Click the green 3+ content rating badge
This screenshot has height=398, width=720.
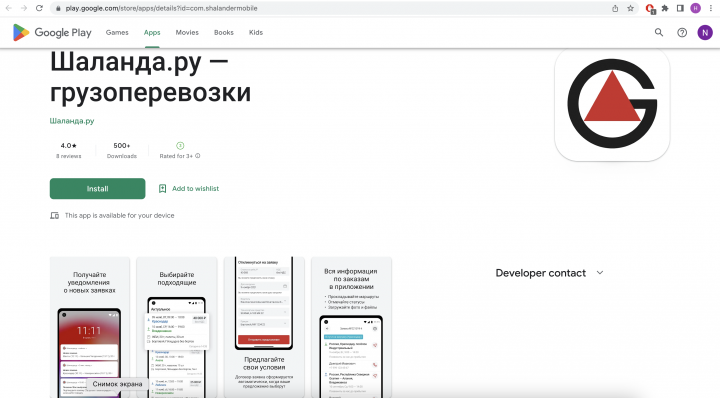(180, 146)
